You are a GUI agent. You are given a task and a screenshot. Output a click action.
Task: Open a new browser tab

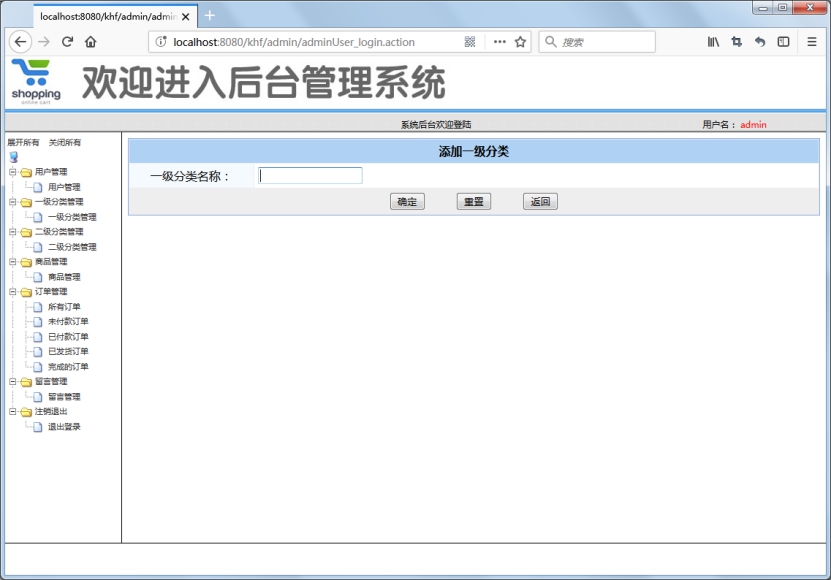tap(210, 16)
